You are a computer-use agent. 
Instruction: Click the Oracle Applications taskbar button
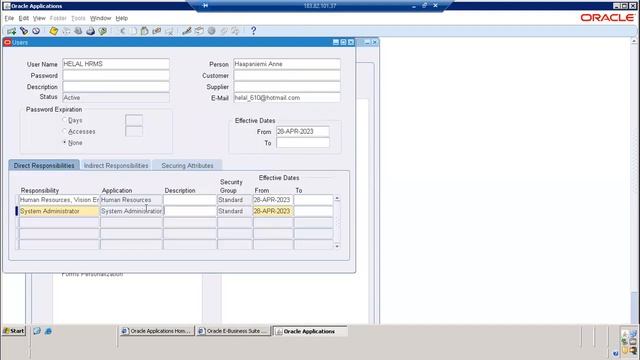point(310,331)
